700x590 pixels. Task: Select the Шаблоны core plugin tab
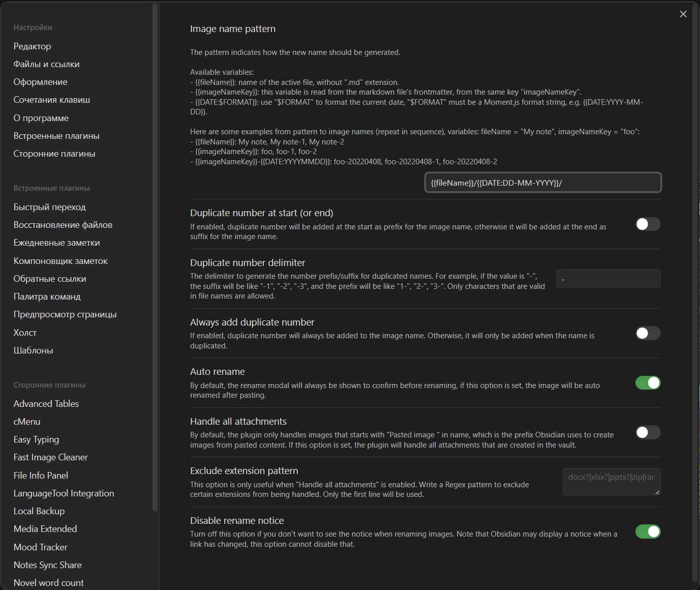tap(33, 350)
